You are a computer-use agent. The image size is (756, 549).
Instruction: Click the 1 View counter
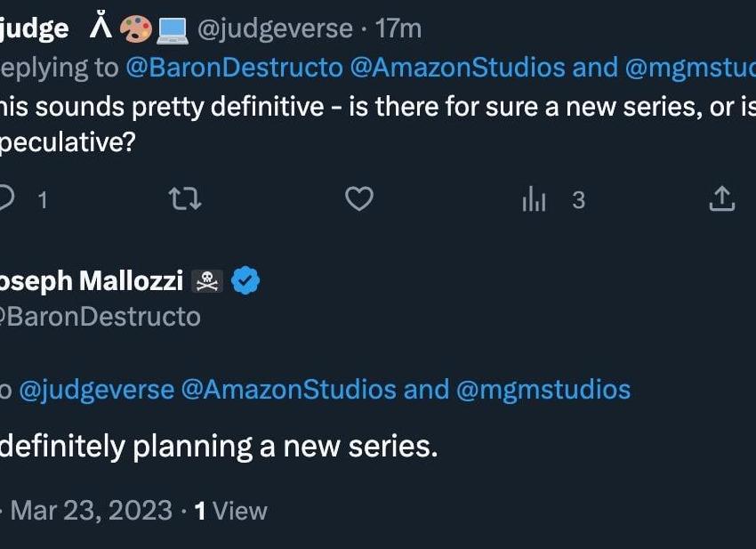(230, 511)
